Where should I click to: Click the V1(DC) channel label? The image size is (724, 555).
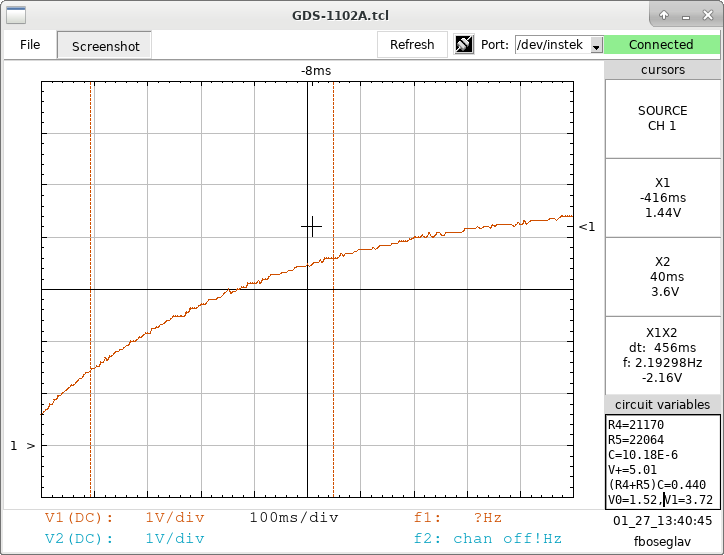pyautogui.click(x=79, y=518)
